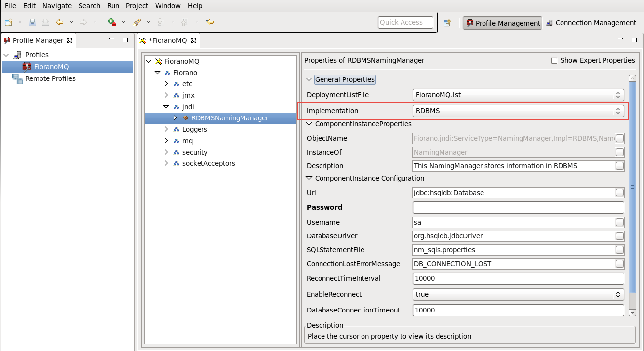
Task: Click the properties panel vertical scrollbar
Action: 632,188
